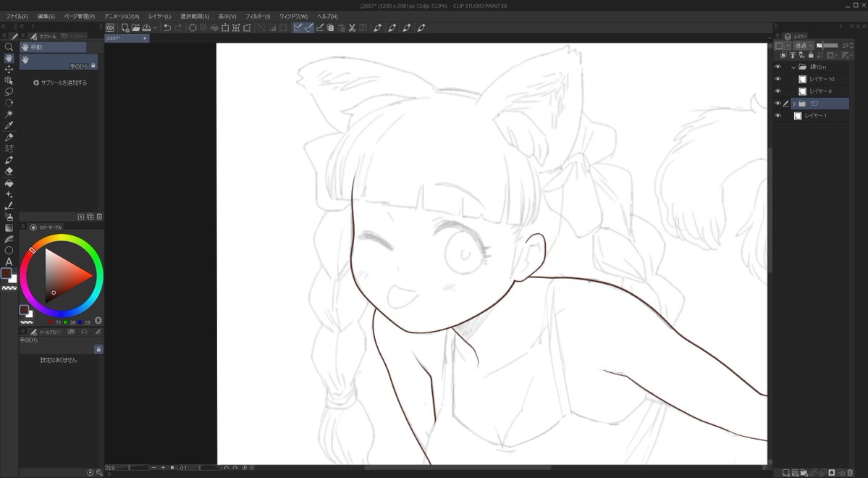Hide レイヤー10 with its eye icon
The height and width of the screenshot is (478, 868).
coord(778,79)
